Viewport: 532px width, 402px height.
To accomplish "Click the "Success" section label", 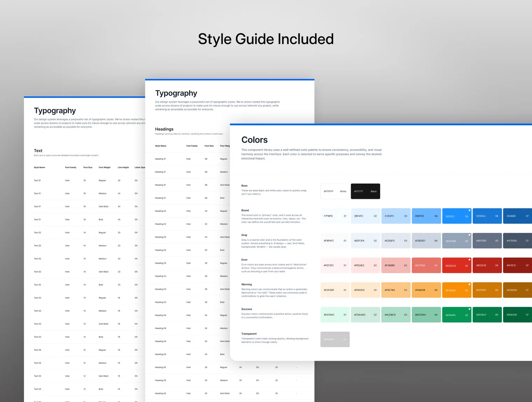I will (246, 309).
